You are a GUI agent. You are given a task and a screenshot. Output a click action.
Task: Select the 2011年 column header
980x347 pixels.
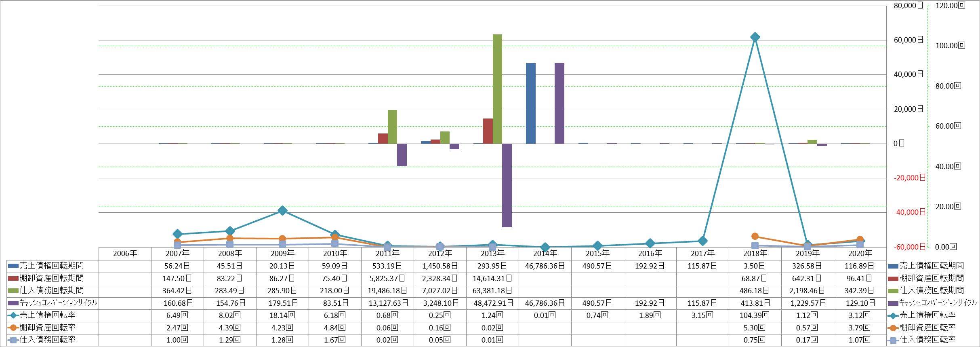(x=387, y=254)
